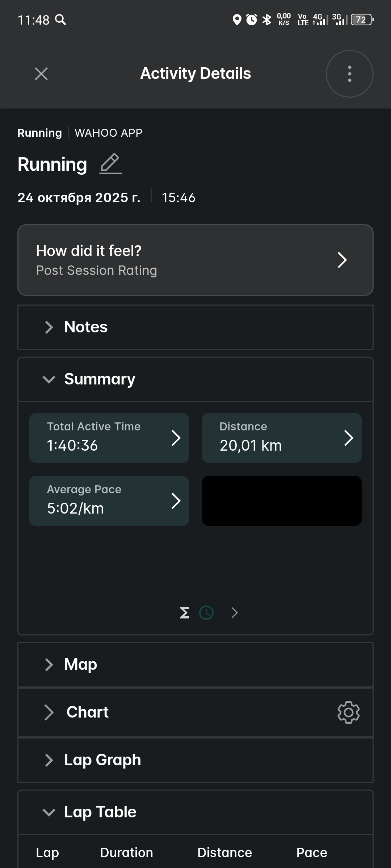
Task: Go to the next summary page arrow
Action: (x=235, y=613)
